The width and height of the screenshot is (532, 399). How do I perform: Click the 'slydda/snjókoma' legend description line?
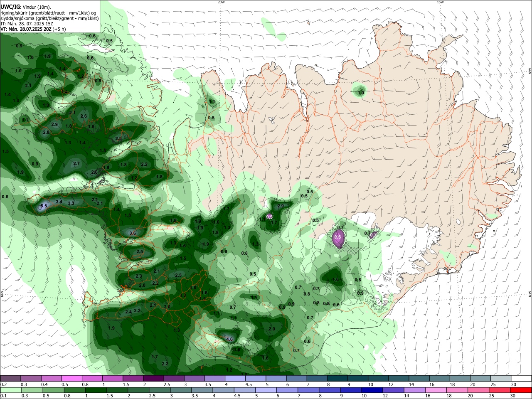click(x=49, y=18)
